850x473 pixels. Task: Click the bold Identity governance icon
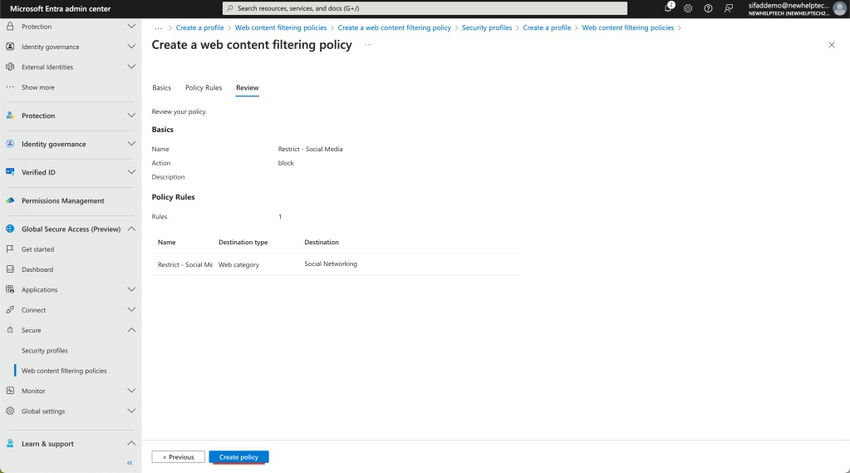click(x=10, y=144)
